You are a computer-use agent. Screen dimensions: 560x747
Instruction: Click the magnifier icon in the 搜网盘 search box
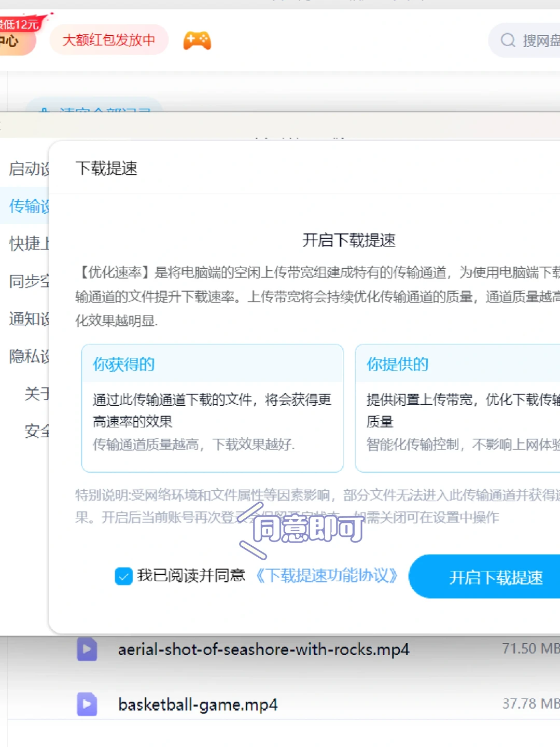[507, 41]
